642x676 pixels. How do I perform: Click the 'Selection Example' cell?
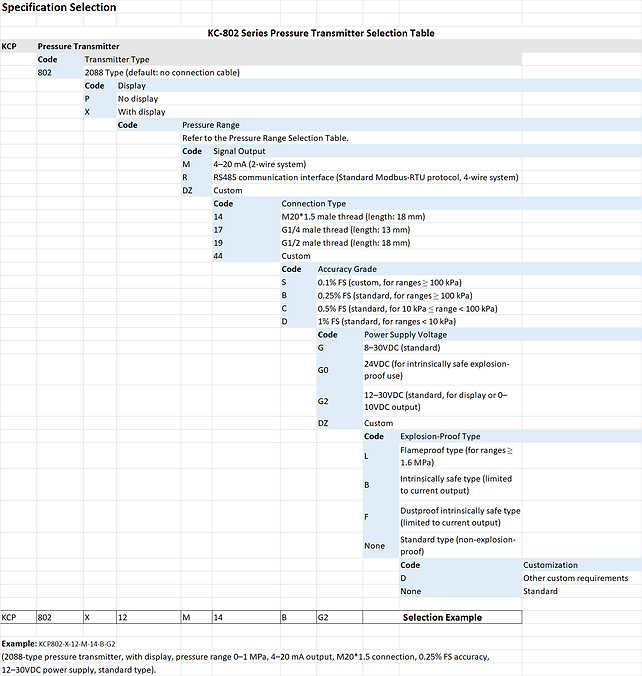pyautogui.click(x=442, y=617)
